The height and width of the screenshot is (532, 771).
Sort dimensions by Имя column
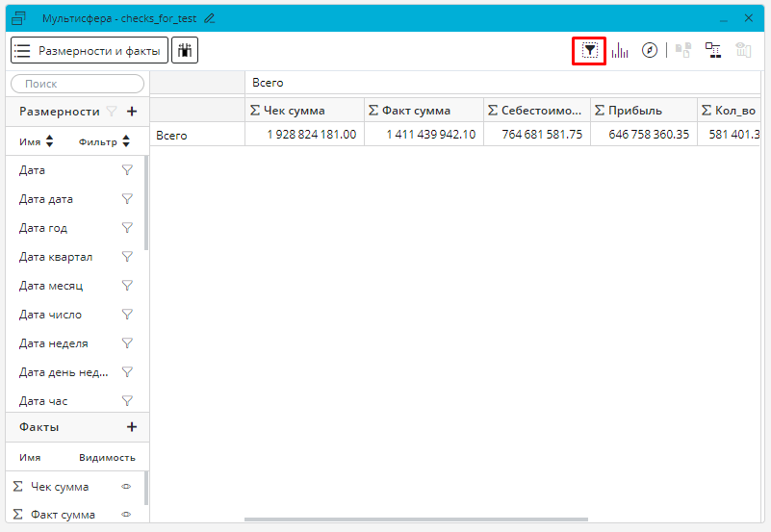coord(37,141)
